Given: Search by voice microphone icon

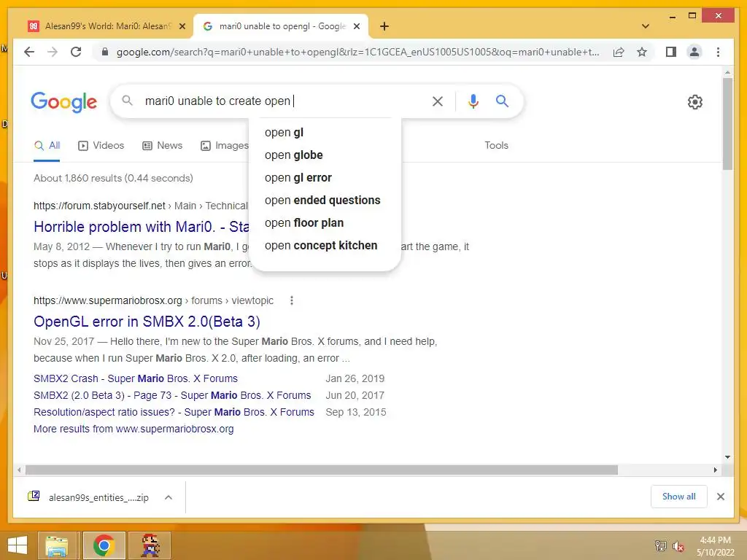Looking at the screenshot, I should pyautogui.click(x=473, y=101).
